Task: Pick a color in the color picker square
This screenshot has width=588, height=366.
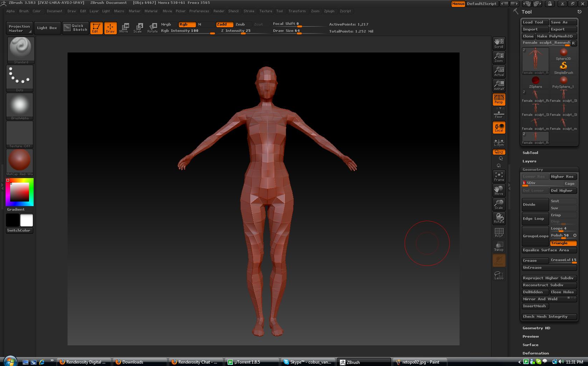Action: 19,192
